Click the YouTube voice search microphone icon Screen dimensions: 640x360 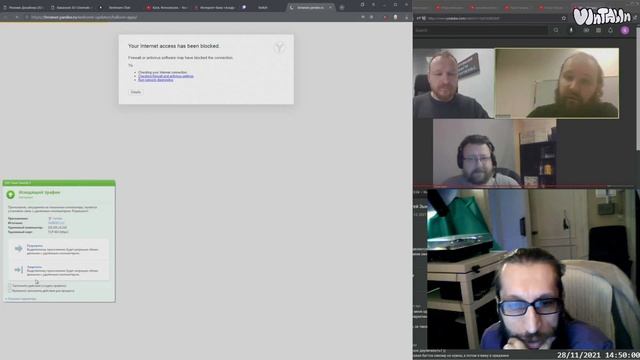pyautogui.click(x=571, y=30)
